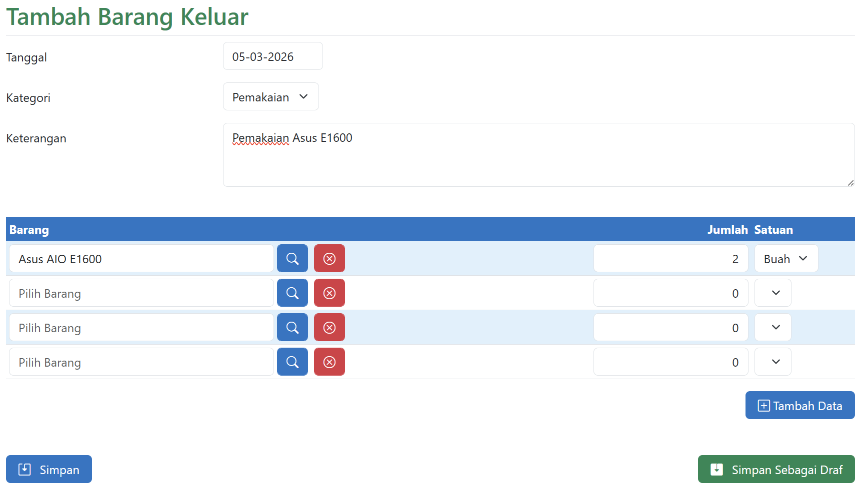Click the Keterangan label
This screenshot has width=859, height=504.
click(36, 138)
